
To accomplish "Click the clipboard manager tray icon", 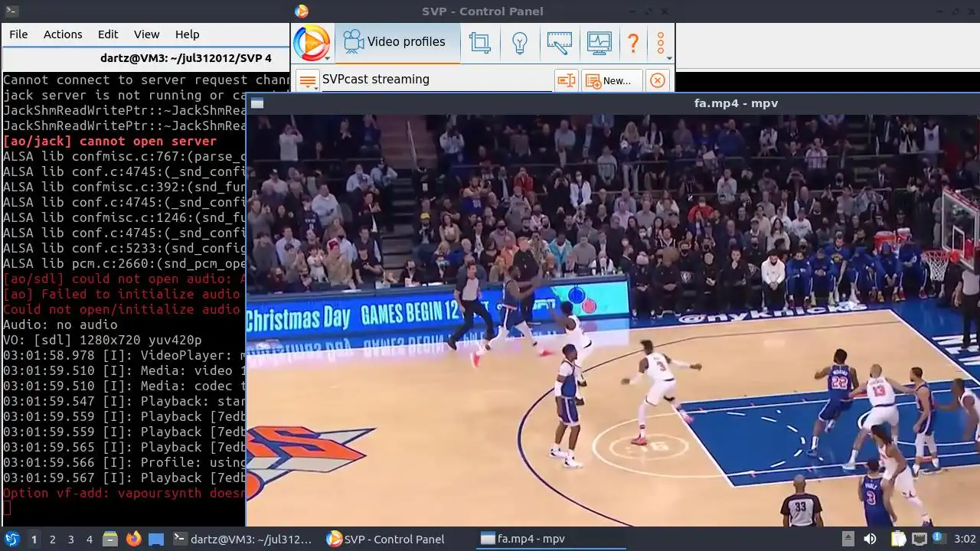I will (x=898, y=540).
